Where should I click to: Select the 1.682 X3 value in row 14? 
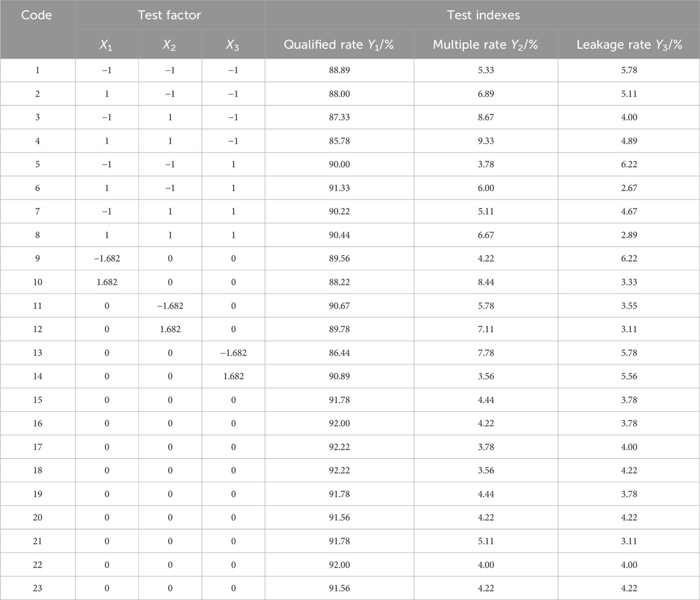234,376
